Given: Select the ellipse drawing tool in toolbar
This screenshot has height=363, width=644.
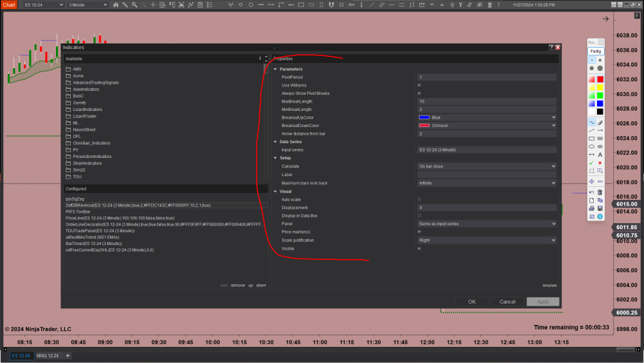Looking at the screenshot, I should coord(251,5).
